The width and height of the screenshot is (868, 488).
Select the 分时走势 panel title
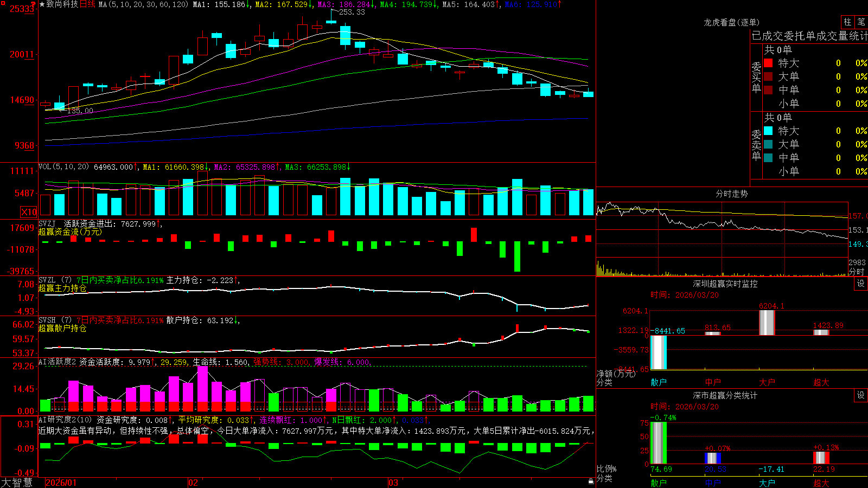click(x=731, y=194)
